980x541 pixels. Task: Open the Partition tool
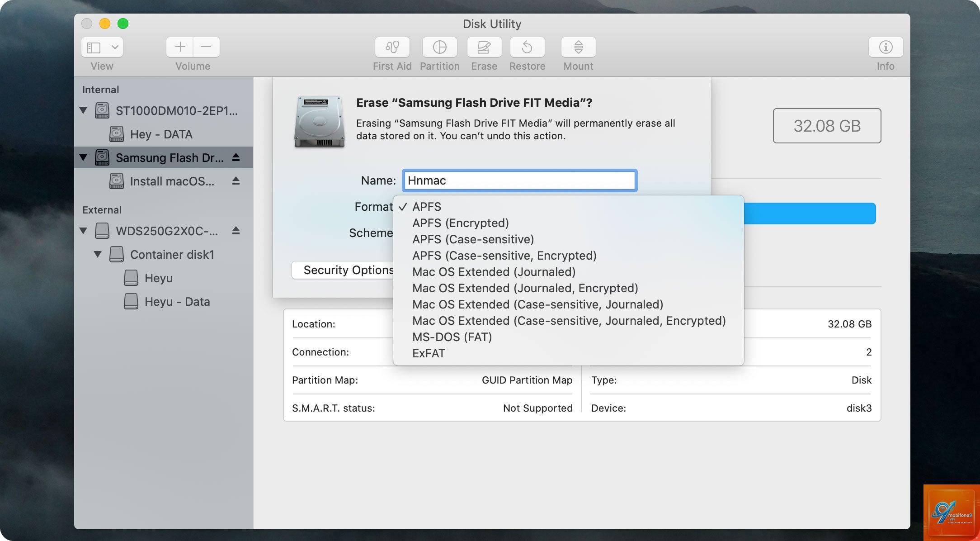coord(439,47)
